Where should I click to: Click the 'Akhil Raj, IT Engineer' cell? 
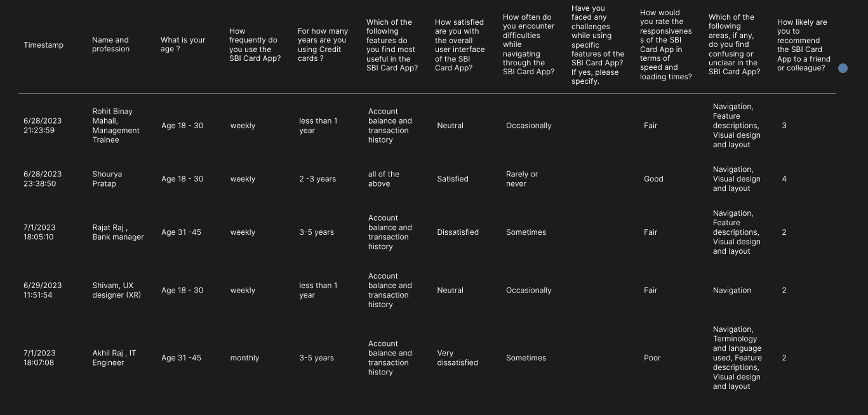pos(114,358)
